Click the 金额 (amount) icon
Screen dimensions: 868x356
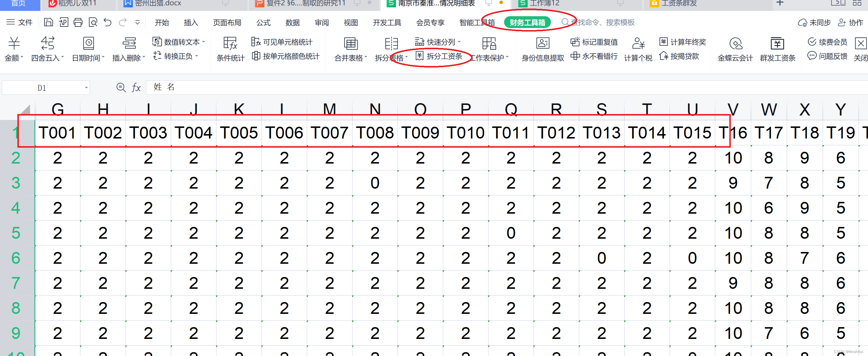click(x=14, y=44)
